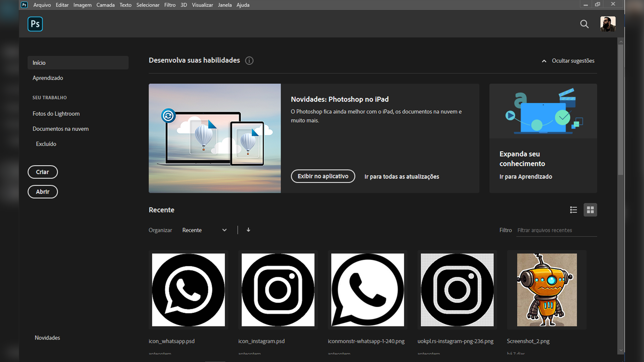The image size is (644, 362).
Task: Open the Camada menu
Action: point(105,5)
